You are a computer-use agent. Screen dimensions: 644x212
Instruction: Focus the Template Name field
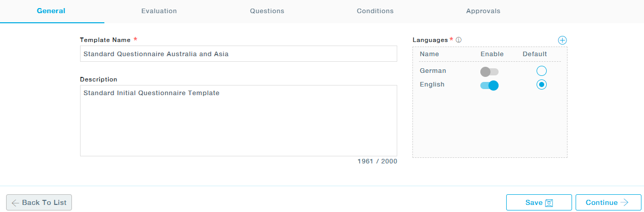(238, 54)
